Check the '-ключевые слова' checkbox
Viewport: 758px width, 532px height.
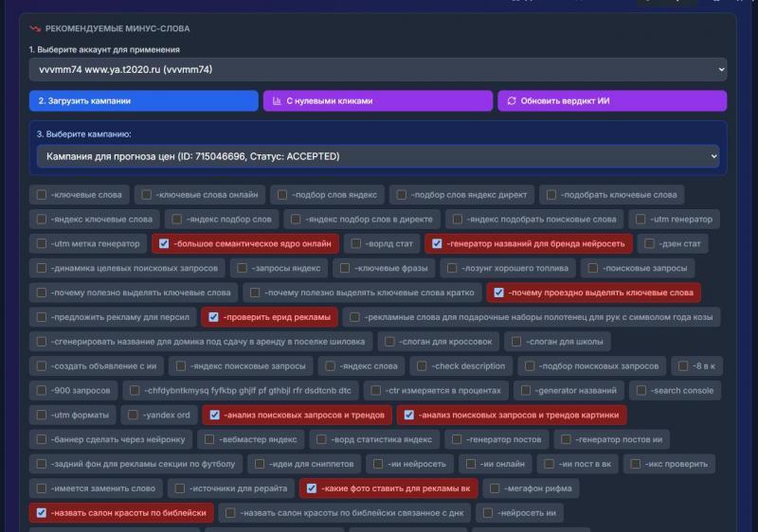tap(42, 195)
